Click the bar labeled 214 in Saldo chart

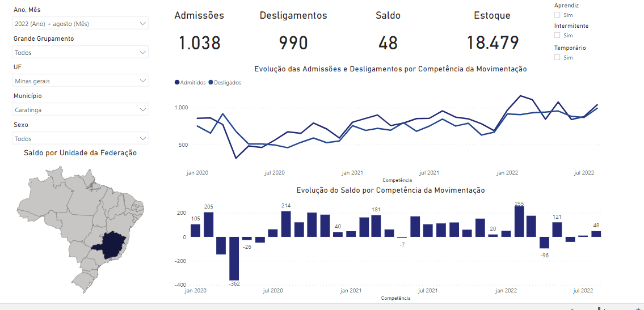click(x=286, y=224)
